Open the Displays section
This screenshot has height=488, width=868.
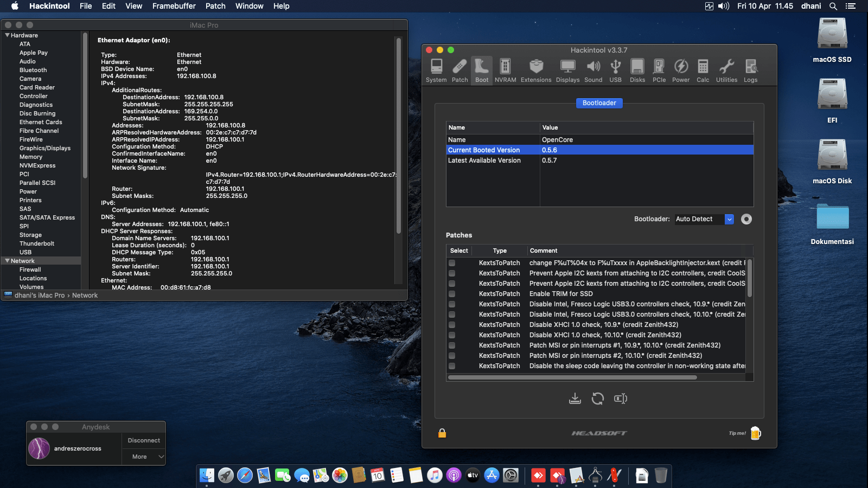(567, 70)
